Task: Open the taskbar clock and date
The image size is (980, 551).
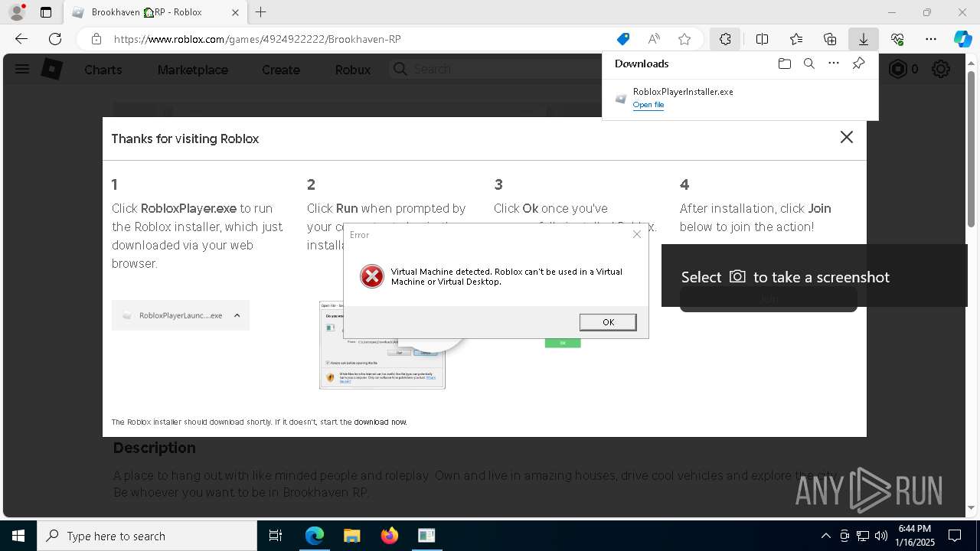Action: (914, 536)
